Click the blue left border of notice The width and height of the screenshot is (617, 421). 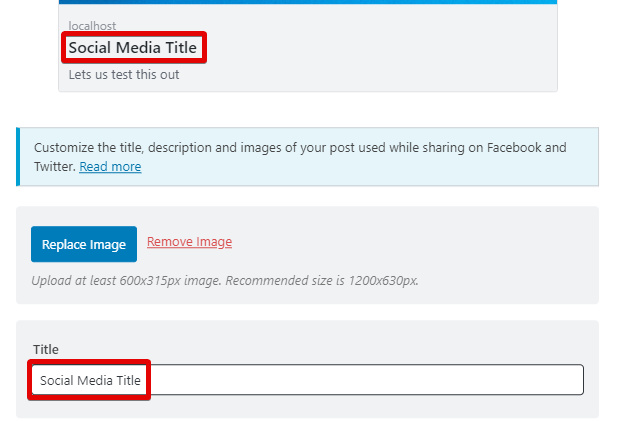click(x=18, y=157)
